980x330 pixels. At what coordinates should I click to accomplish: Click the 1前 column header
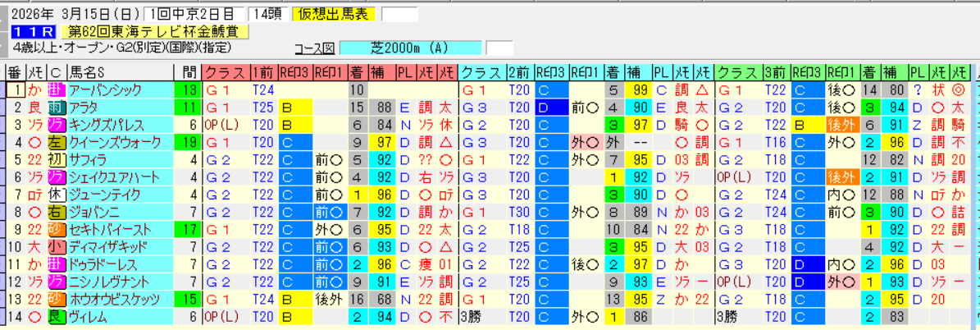pyautogui.click(x=265, y=71)
